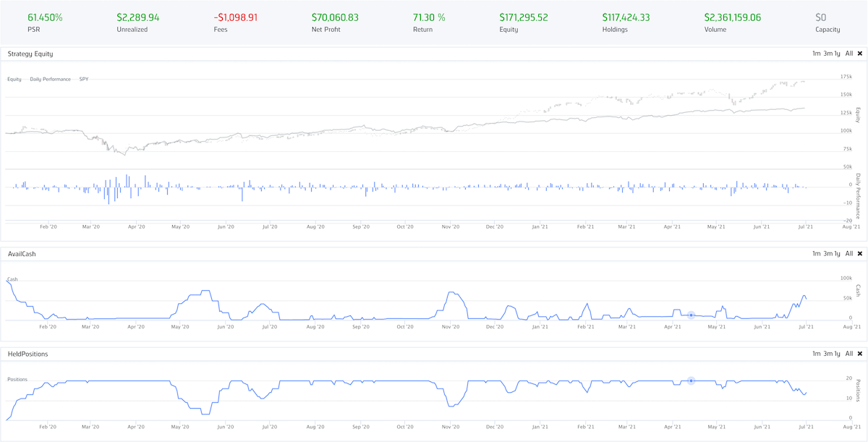This screenshot has width=868, height=442.
Task: Close the AvailCash chart panel
Action: click(859, 254)
